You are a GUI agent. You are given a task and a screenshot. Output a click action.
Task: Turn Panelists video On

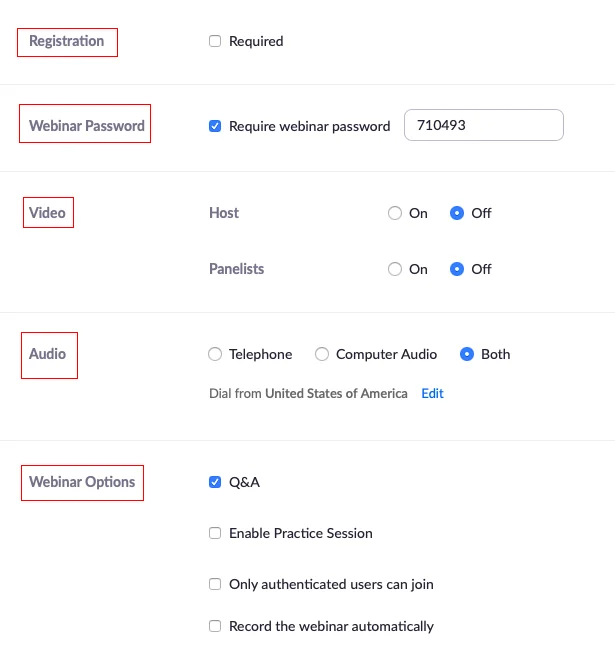coord(395,269)
